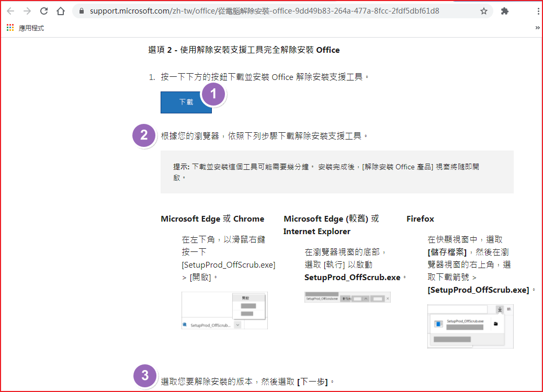This screenshot has height=392, width=543.
Task: Click the bold [儲存檔案] text under Firefox
Action: click(x=447, y=252)
